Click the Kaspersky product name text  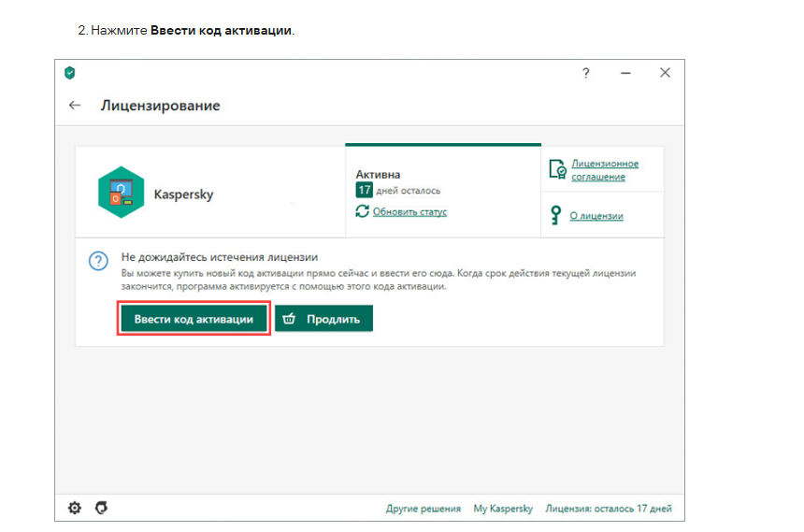[183, 194]
